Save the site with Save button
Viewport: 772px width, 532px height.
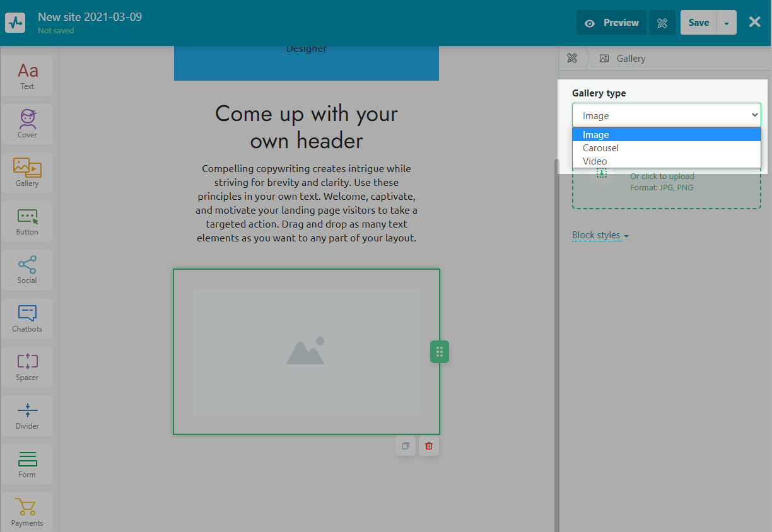698,23
